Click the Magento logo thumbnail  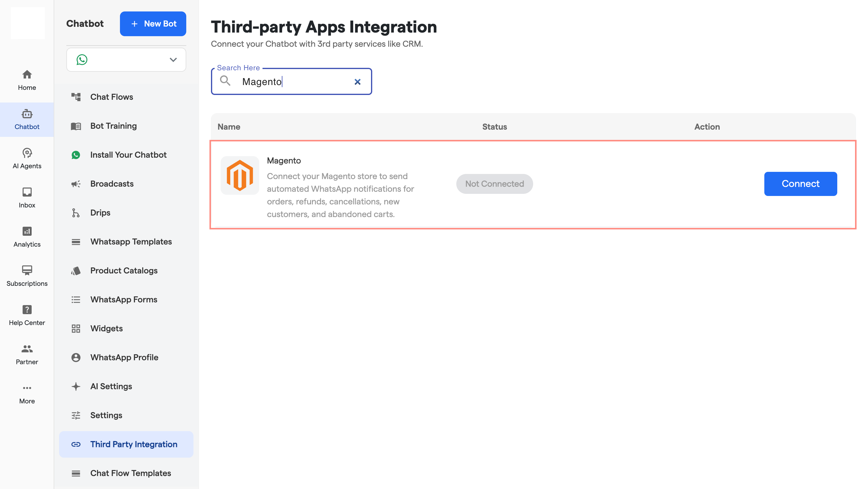point(240,175)
